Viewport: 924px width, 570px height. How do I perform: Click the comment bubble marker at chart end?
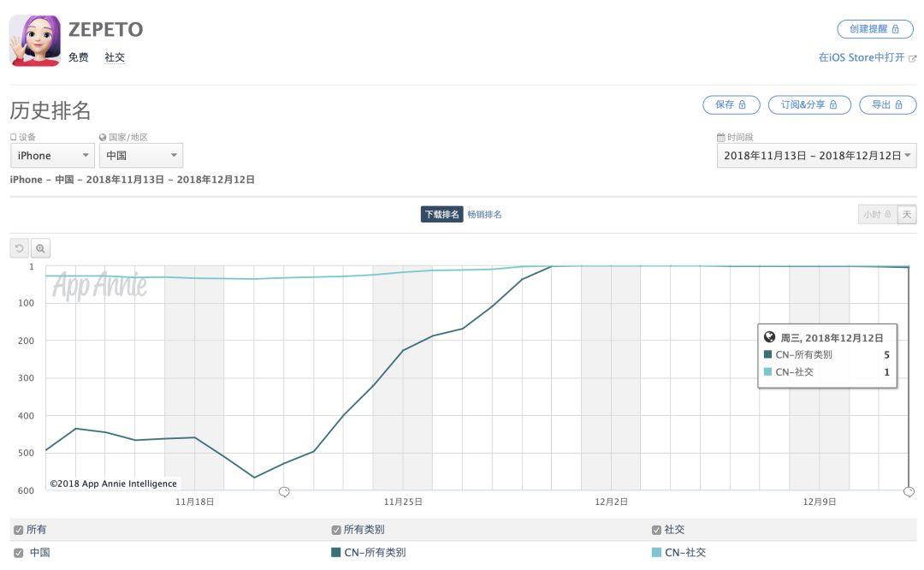pyautogui.click(x=909, y=491)
